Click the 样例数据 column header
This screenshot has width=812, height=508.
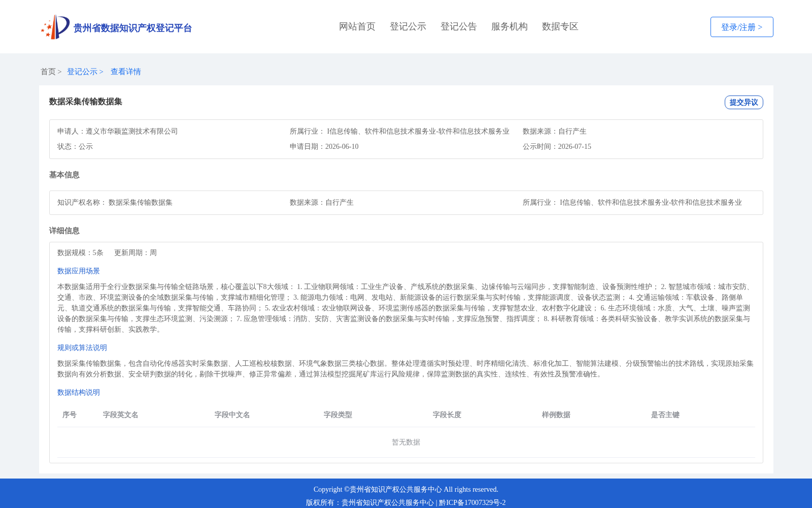(x=556, y=415)
